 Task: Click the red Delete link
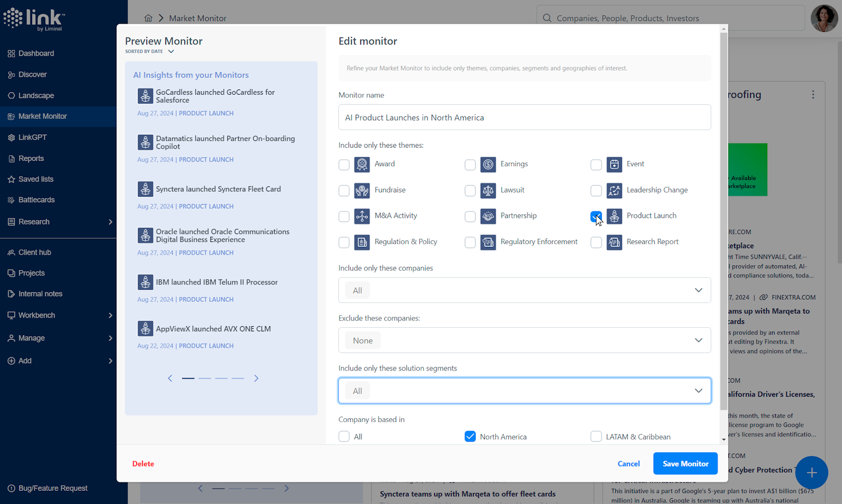pyautogui.click(x=143, y=463)
